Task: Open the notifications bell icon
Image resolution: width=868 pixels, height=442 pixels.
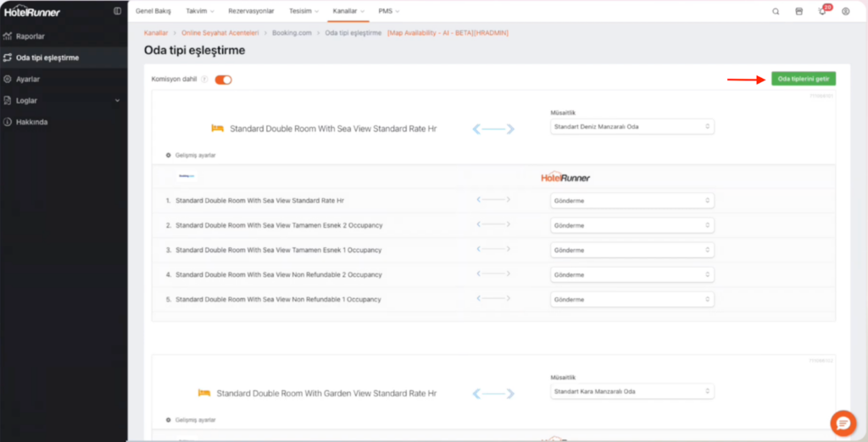Action: click(x=822, y=11)
